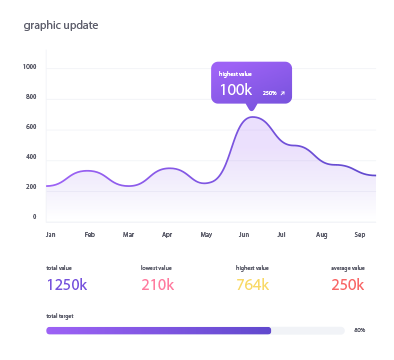Click the graphic update title

(x=61, y=25)
